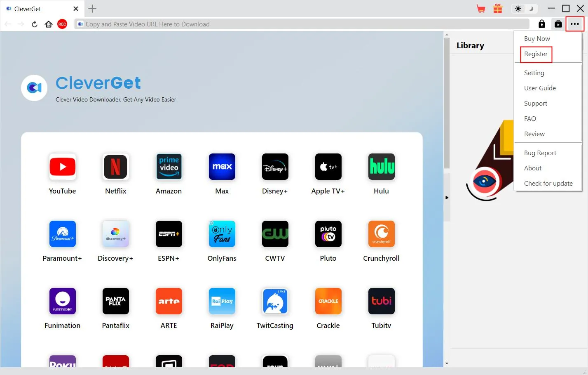Select Register from the menu
The width and height of the screenshot is (588, 375).
click(536, 54)
